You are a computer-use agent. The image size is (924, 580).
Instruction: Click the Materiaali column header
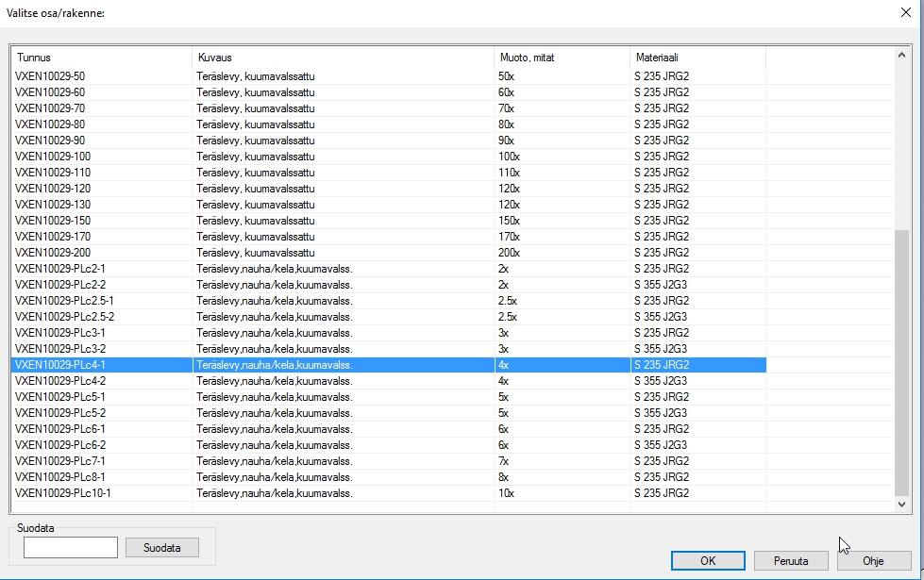(x=697, y=58)
